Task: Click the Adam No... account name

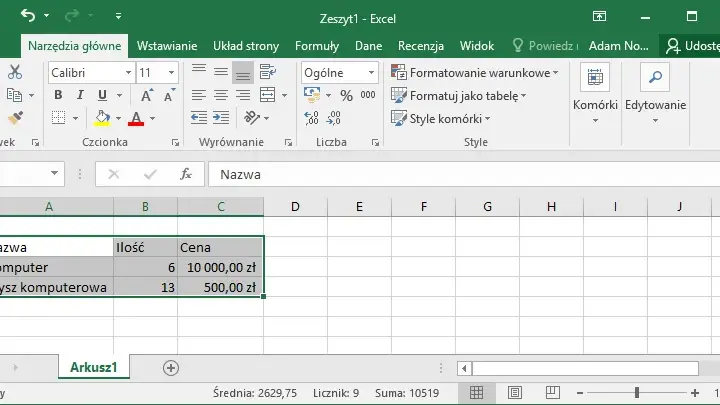Action: tap(619, 46)
